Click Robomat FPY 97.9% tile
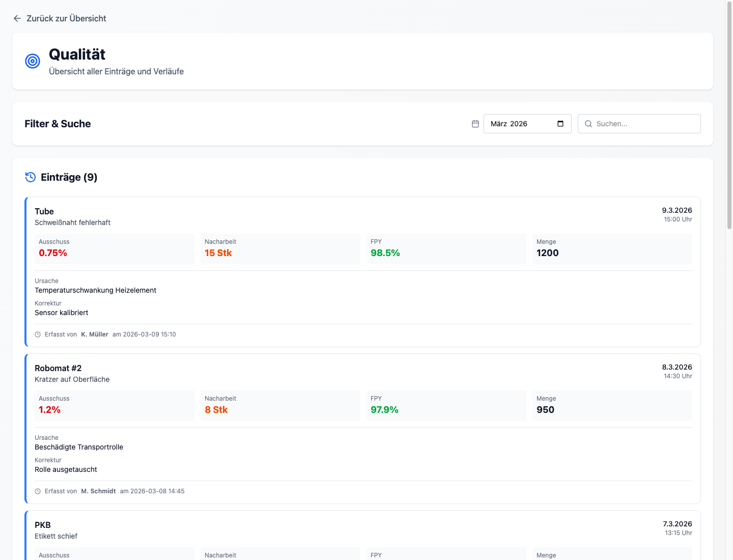The height and width of the screenshot is (560, 733). (446, 405)
